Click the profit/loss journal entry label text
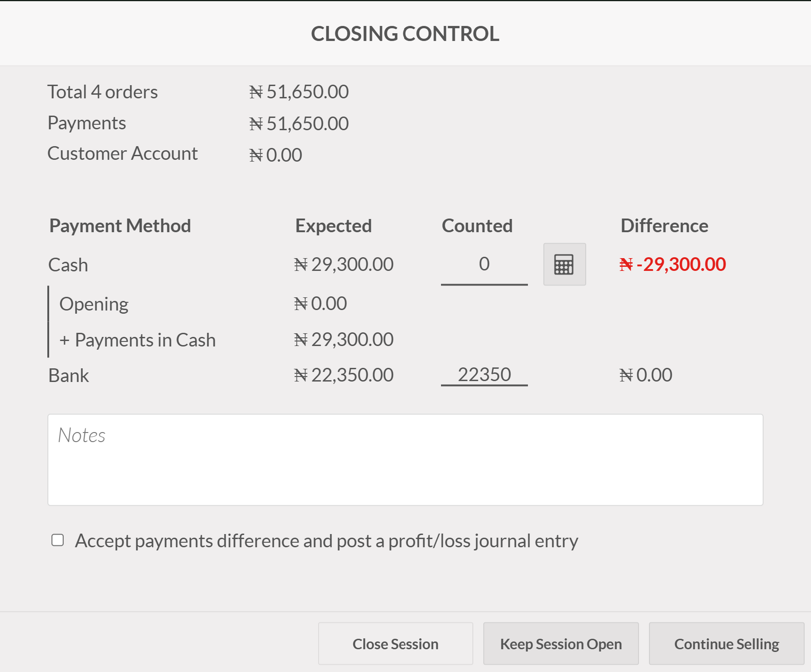Image resolution: width=811 pixels, height=672 pixels. (x=326, y=541)
